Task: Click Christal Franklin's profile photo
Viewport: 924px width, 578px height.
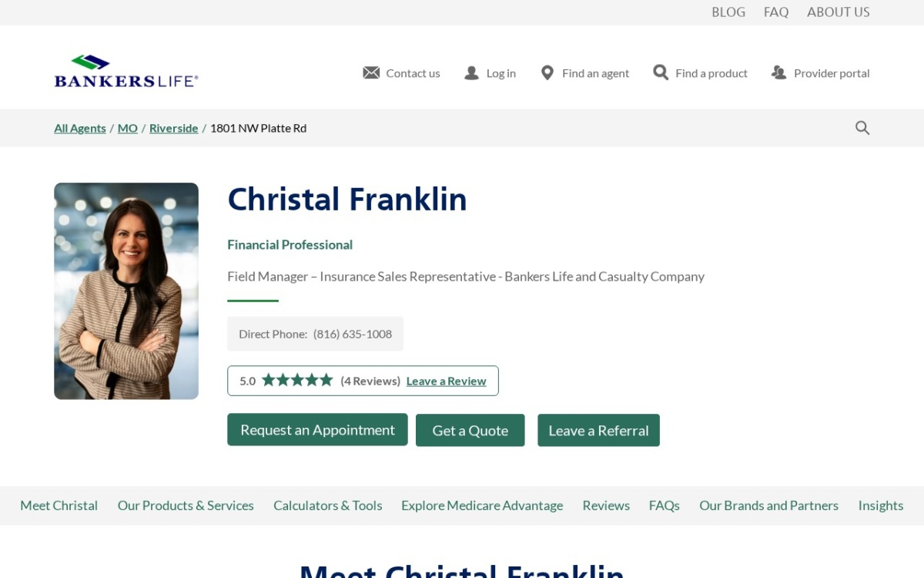Action: pos(126,291)
